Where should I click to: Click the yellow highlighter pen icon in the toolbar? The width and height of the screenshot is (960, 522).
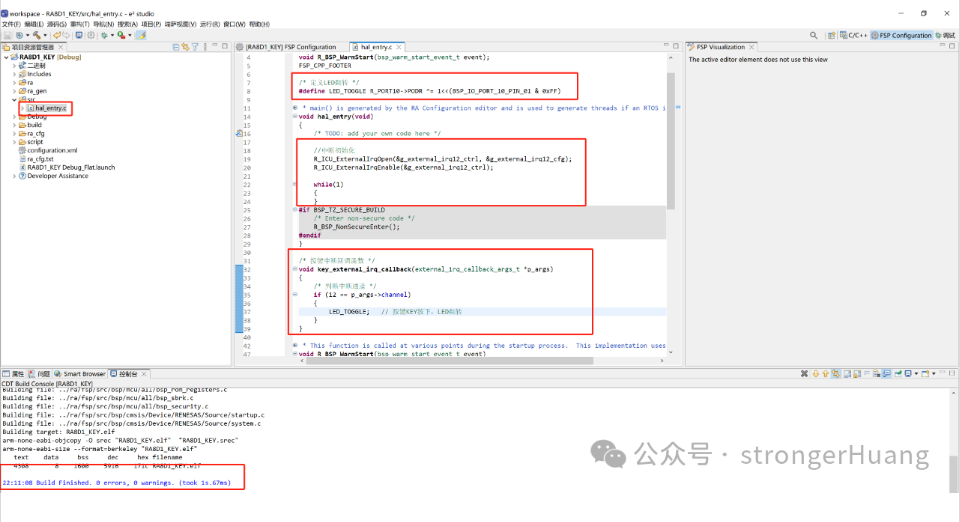point(141,35)
